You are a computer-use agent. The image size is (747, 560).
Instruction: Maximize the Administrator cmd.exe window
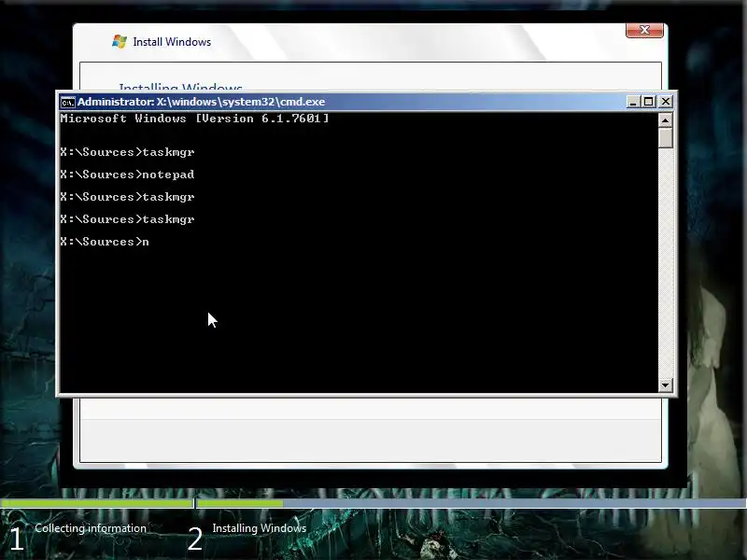click(x=648, y=102)
